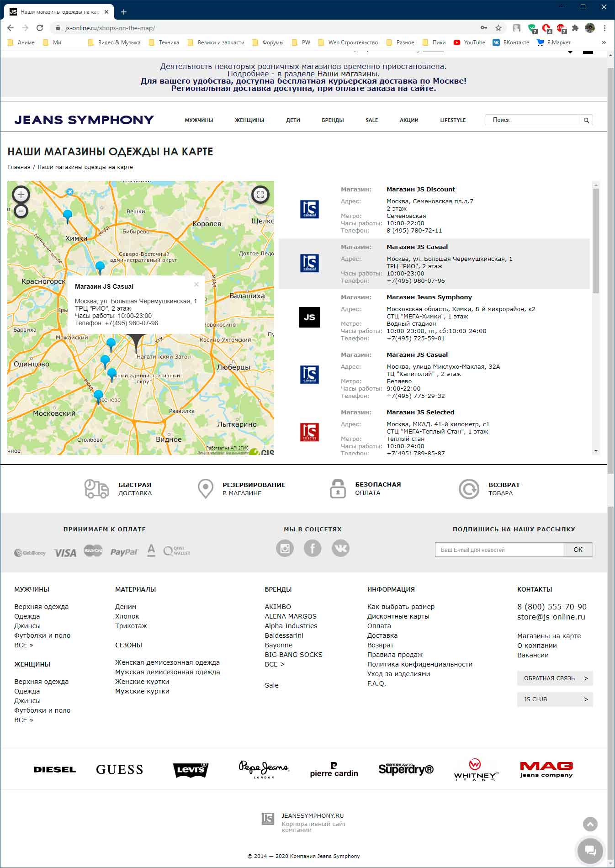
Task: Click the newsletter e-mail input field
Action: tap(499, 550)
